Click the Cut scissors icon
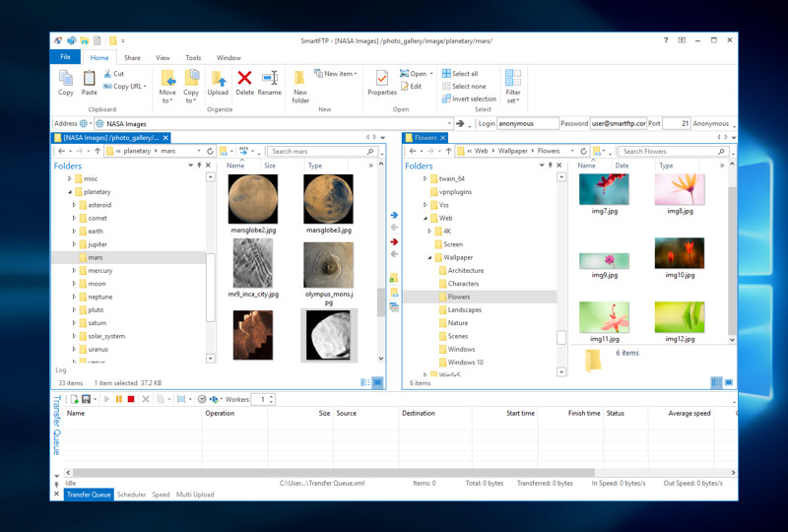 [x=107, y=74]
